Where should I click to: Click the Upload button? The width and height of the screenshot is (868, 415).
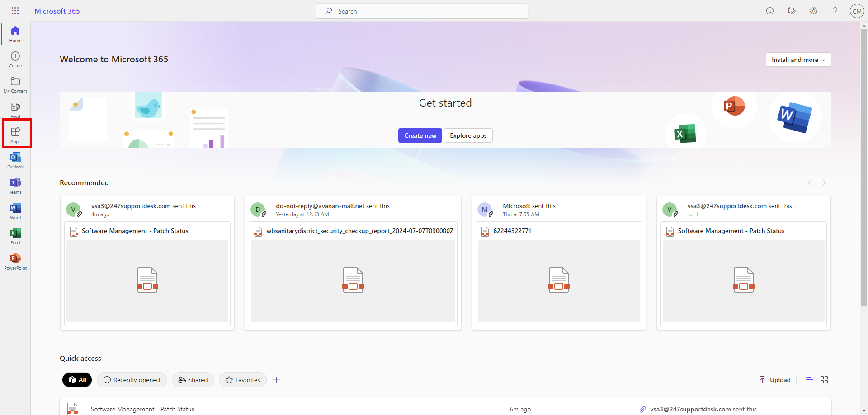(775, 380)
